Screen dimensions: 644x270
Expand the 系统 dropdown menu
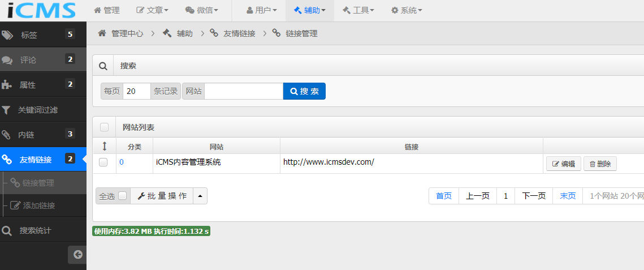407,10
